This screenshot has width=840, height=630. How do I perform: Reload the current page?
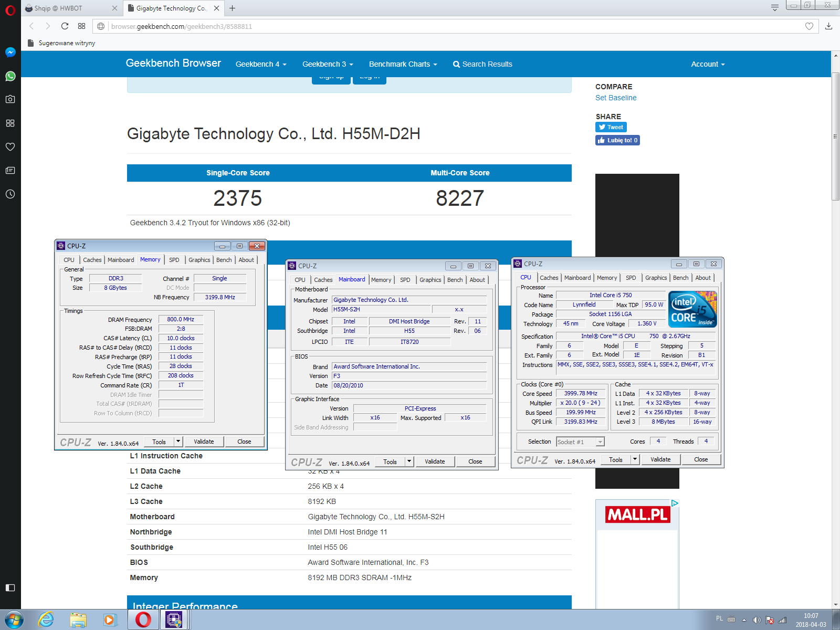[x=65, y=26]
